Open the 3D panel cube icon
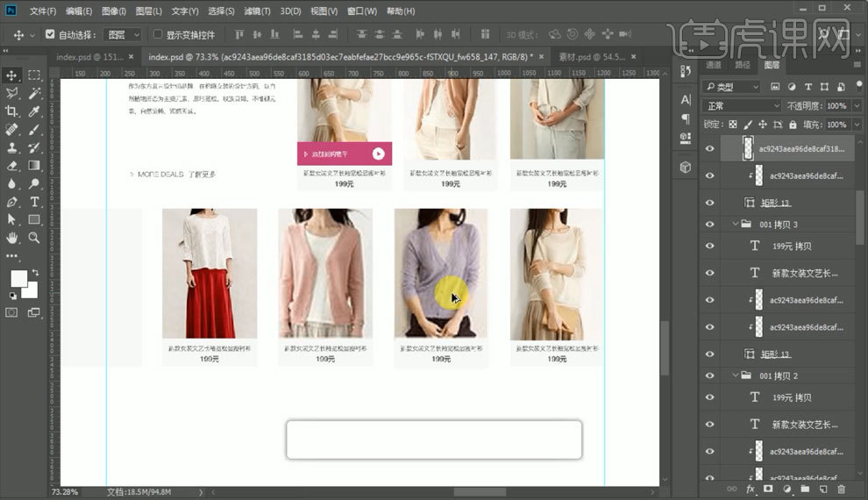Screen dimensions: 868x500 [686, 168]
